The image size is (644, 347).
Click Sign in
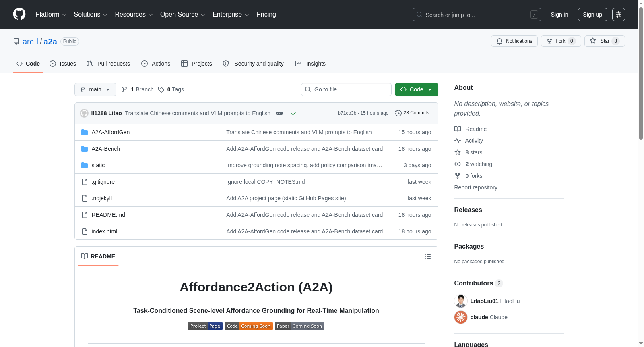point(559,15)
